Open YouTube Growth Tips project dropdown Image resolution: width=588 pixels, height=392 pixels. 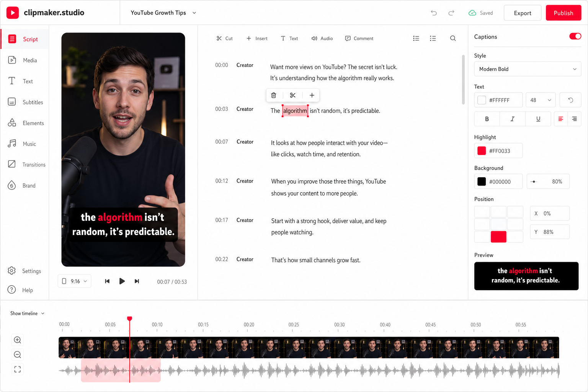(163, 13)
